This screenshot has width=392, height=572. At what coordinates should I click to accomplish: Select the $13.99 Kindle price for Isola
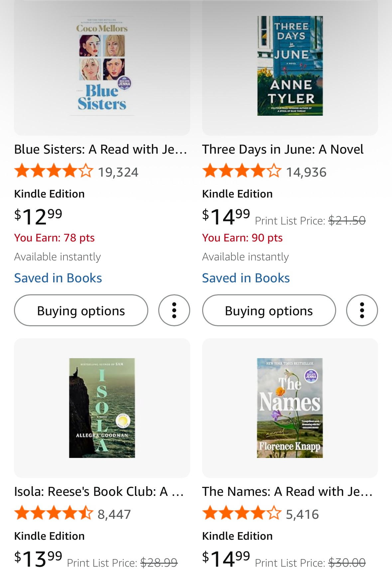[38, 558]
